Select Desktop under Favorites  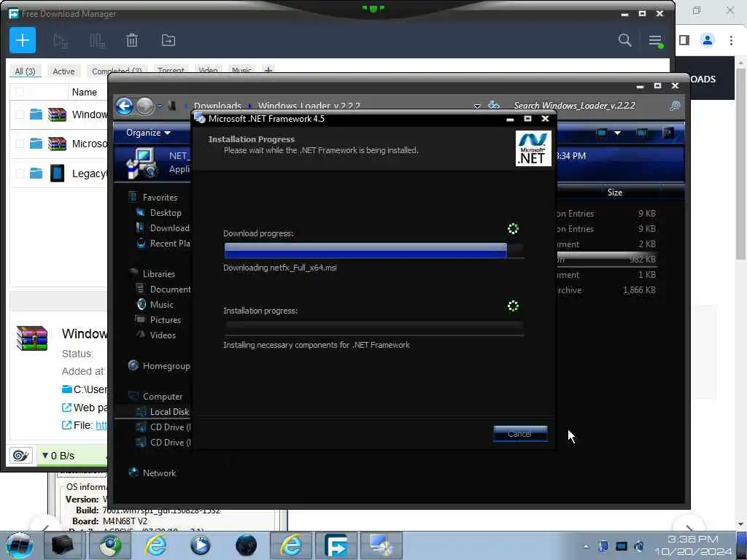166,213
